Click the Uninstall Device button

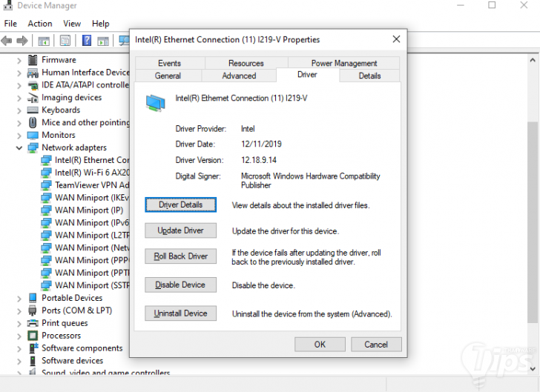coord(180,313)
